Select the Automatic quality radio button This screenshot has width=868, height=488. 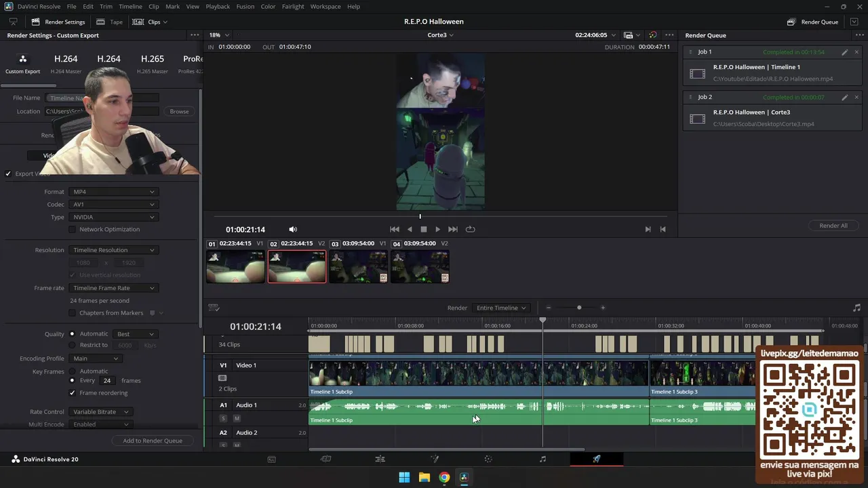tap(72, 334)
